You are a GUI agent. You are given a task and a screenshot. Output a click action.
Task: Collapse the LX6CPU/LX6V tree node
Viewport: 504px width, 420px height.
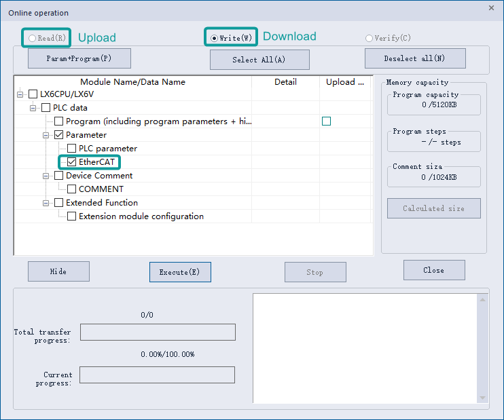(x=20, y=94)
